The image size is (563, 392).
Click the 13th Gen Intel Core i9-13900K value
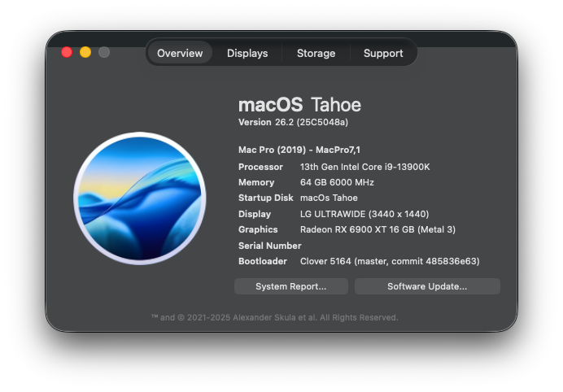tap(364, 167)
